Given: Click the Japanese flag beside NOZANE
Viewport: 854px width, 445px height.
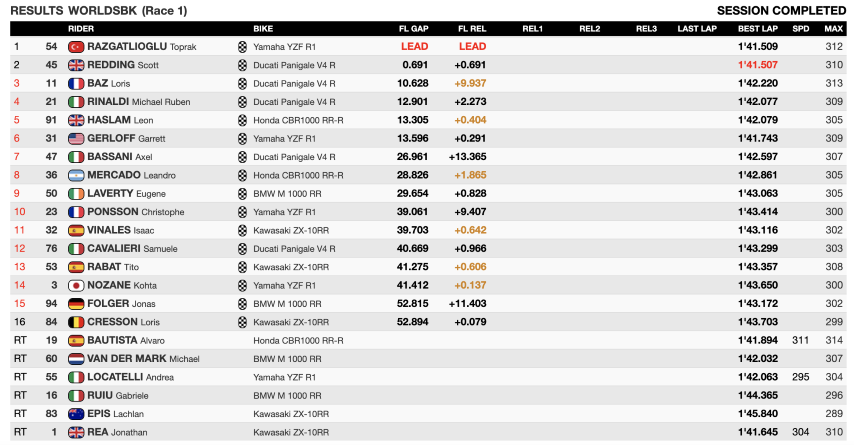Looking at the screenshot, I should (76, 285).
